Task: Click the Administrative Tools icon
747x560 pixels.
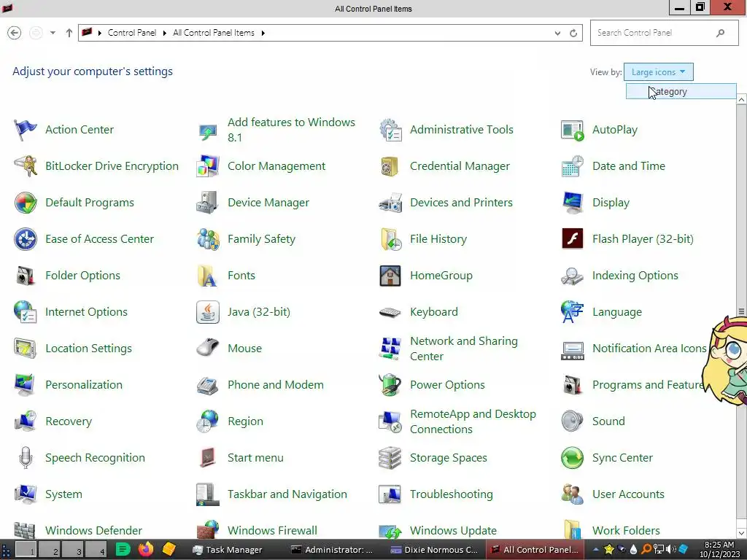Action: point(390,130)
